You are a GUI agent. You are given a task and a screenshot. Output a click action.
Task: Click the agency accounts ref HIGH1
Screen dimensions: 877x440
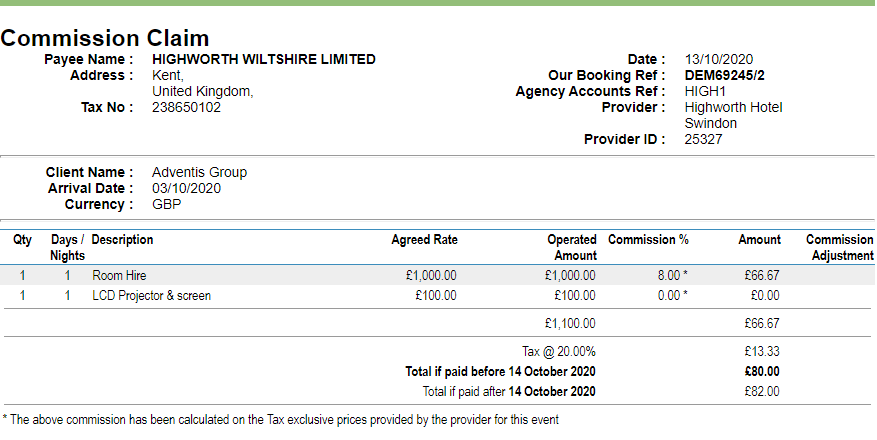point(705,91)
